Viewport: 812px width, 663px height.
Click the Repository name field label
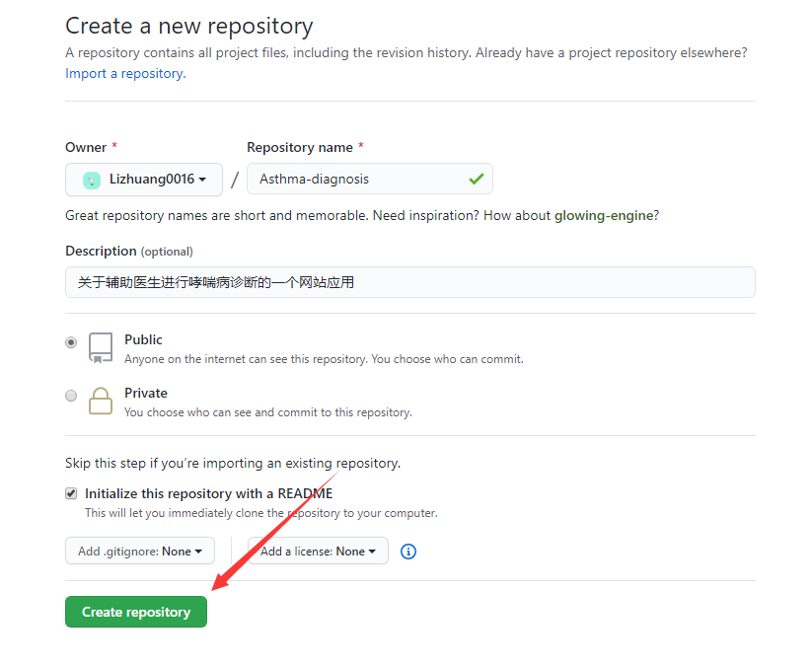(299, 147)
